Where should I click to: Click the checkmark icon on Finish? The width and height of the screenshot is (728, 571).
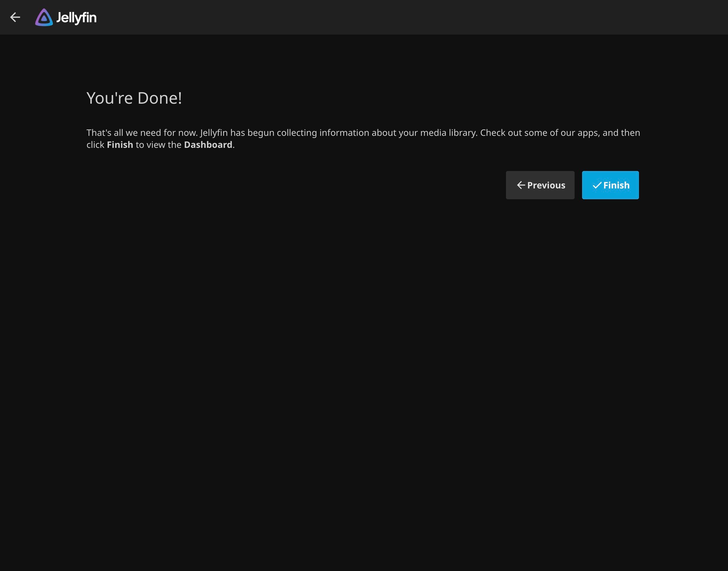(x=597, y=185)
